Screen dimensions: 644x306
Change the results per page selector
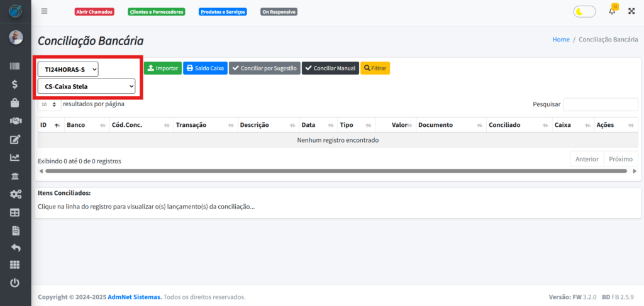pos(49,104)
